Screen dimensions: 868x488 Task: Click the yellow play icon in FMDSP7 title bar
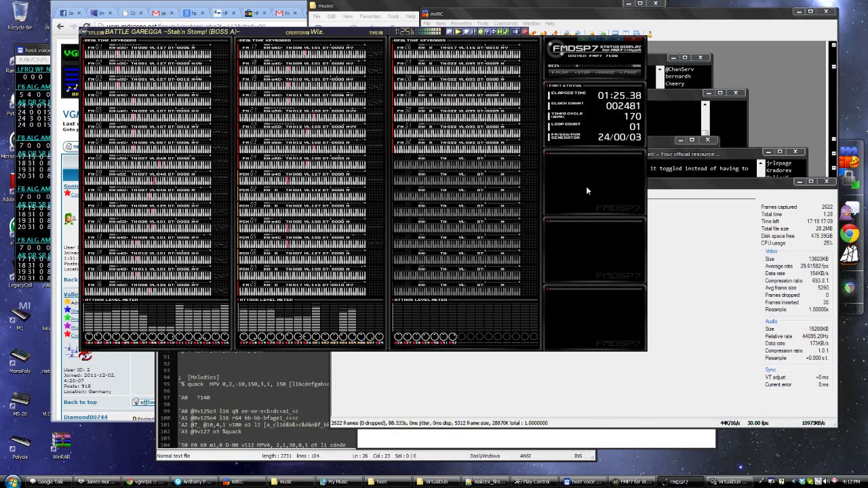click(458, 31)
